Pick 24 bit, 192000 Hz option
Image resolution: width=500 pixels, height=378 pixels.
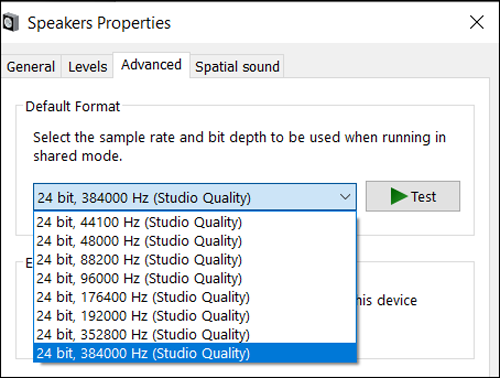click(x=195, y=316)
